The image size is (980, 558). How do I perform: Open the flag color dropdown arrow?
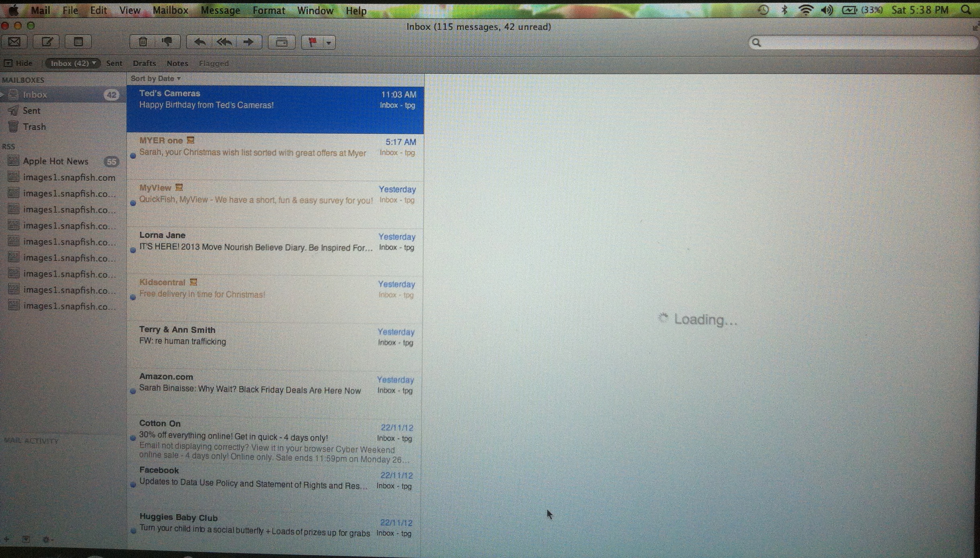[328, 42]
